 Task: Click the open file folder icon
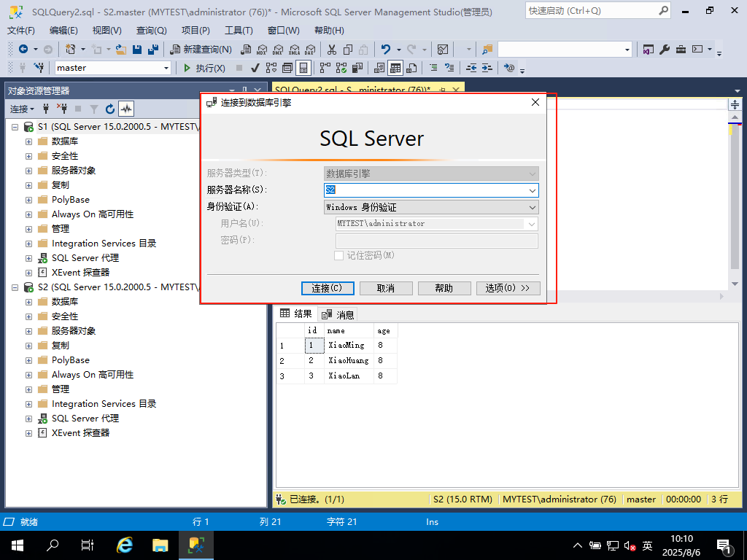point(121,49)
